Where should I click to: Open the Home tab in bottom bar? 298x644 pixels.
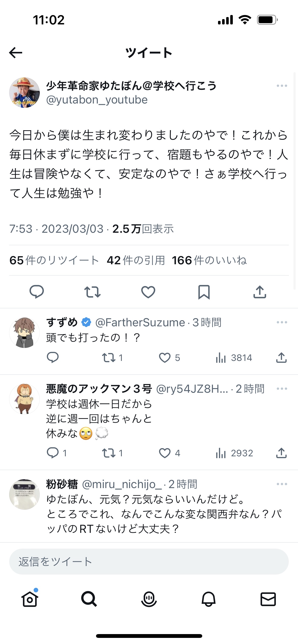pyautogui.click(x=30, y=599)
